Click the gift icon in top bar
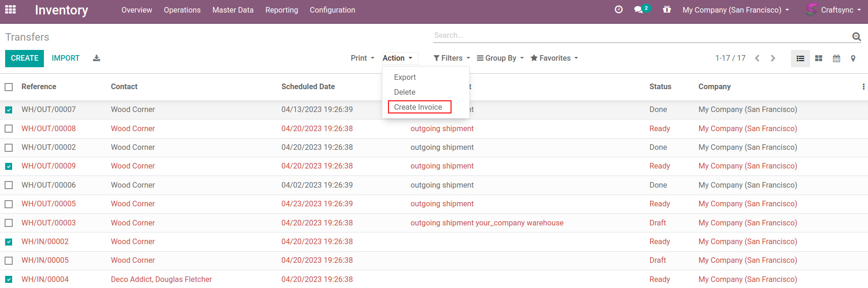The height and width of the screenshot is (288, 868). (x=667, y=10)
